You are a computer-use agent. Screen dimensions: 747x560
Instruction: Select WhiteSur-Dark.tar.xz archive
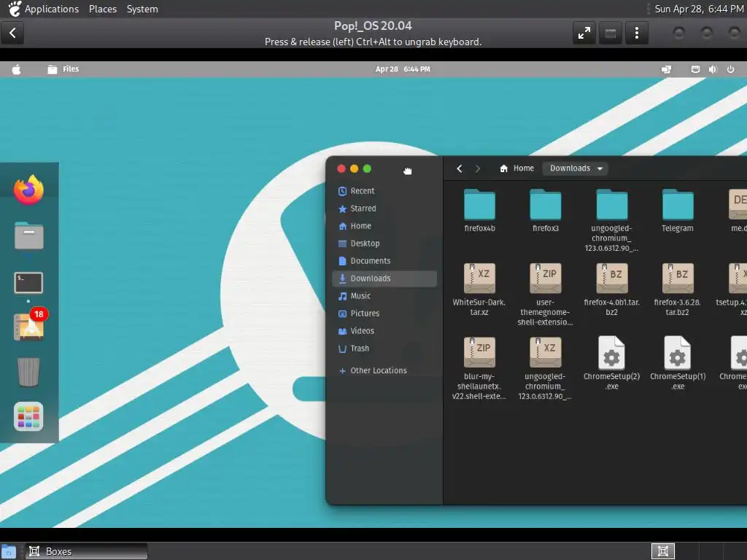(479, 289)
